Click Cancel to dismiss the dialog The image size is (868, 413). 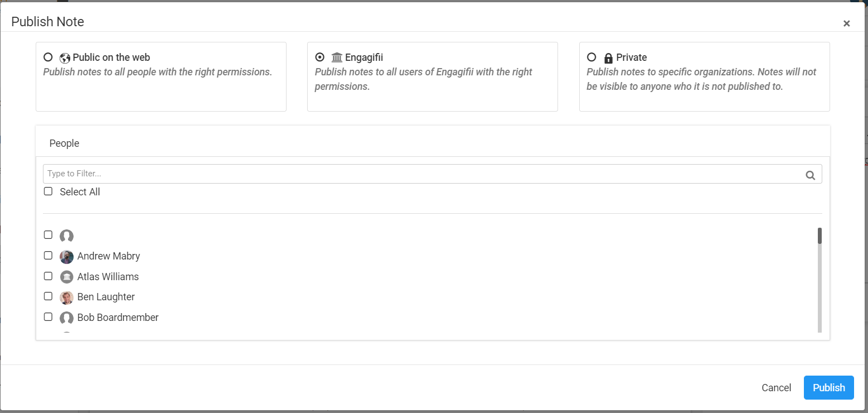tap(776, 388)
